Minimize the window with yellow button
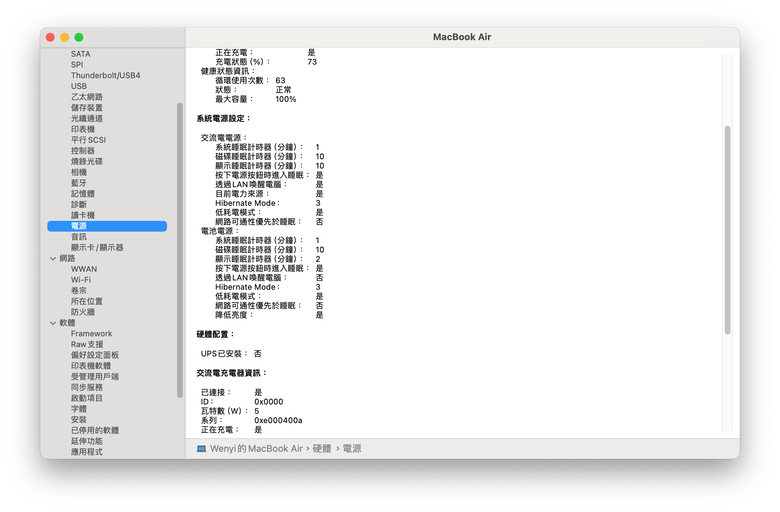 tap(64, 37)
